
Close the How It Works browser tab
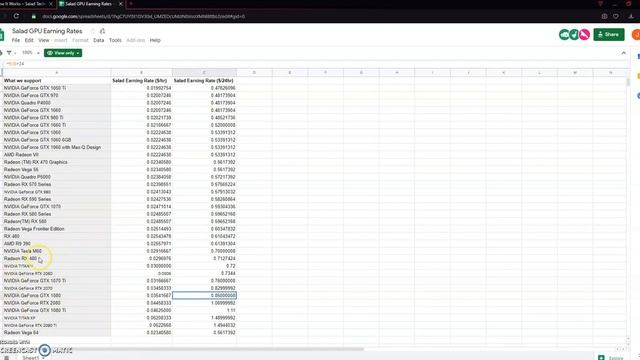pos(51,4)
